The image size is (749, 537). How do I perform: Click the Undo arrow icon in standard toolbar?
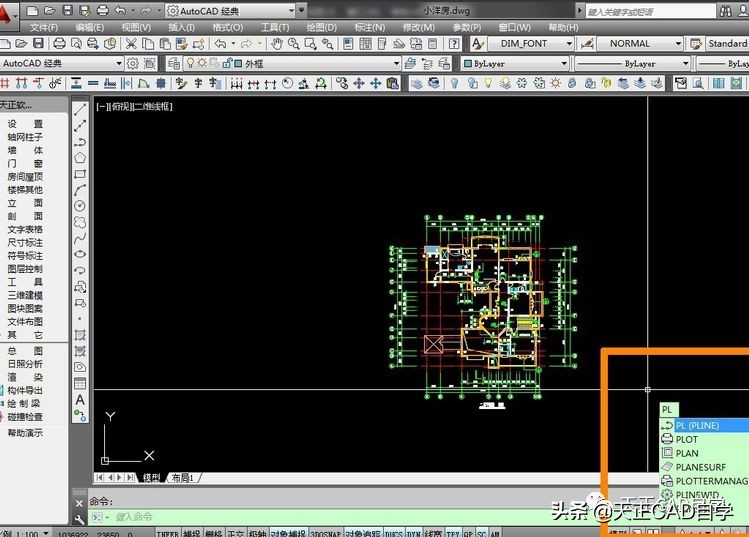click(x=220, y=44)
